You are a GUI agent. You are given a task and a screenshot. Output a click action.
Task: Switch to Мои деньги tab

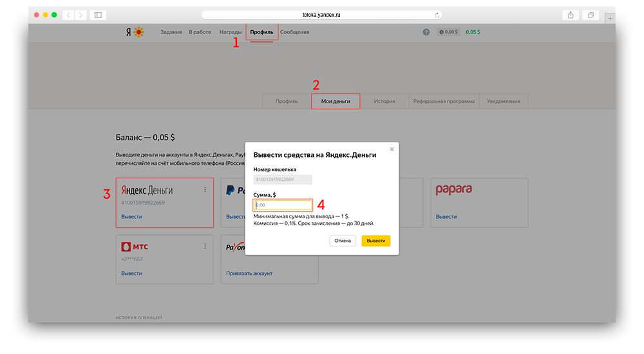click(x=336, y=102)
